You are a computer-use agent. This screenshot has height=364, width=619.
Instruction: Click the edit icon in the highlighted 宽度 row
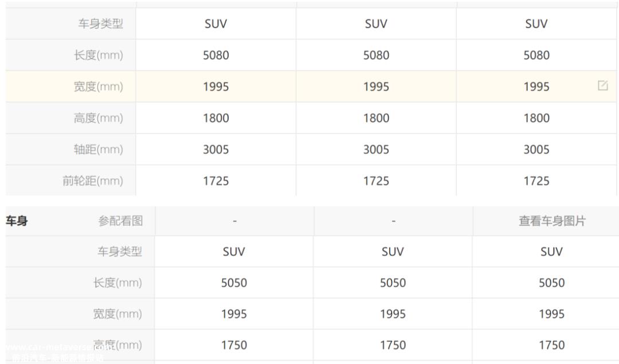pos(603,85)
